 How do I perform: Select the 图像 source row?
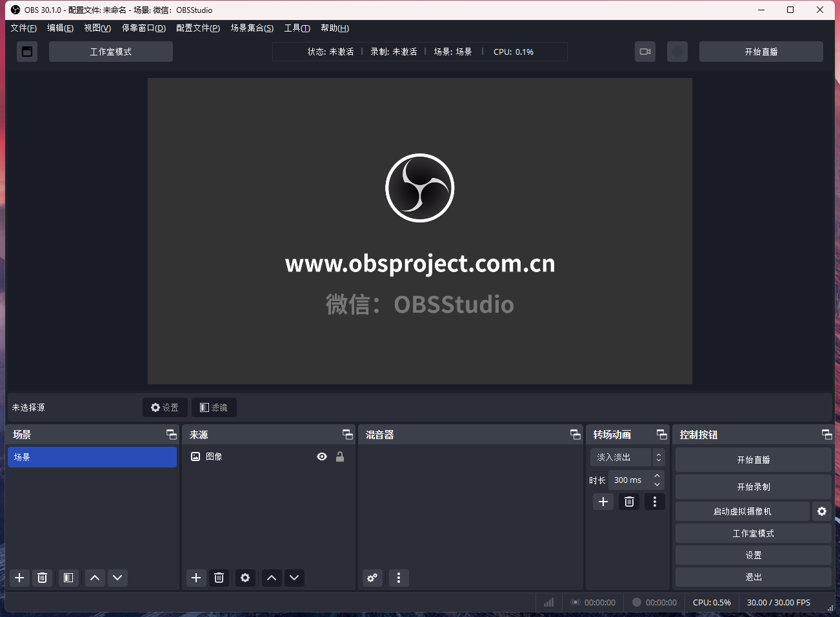point(268,456)
